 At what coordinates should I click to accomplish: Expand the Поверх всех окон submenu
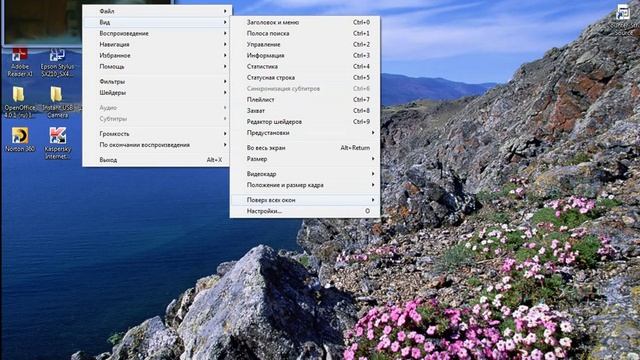(x=305, y=200)
